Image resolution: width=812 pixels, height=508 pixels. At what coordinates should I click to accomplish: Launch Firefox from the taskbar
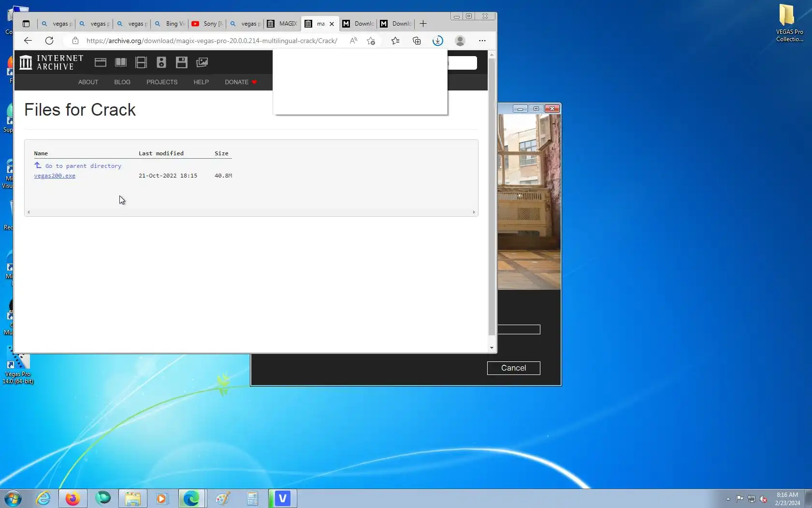(x=73, y=498)
